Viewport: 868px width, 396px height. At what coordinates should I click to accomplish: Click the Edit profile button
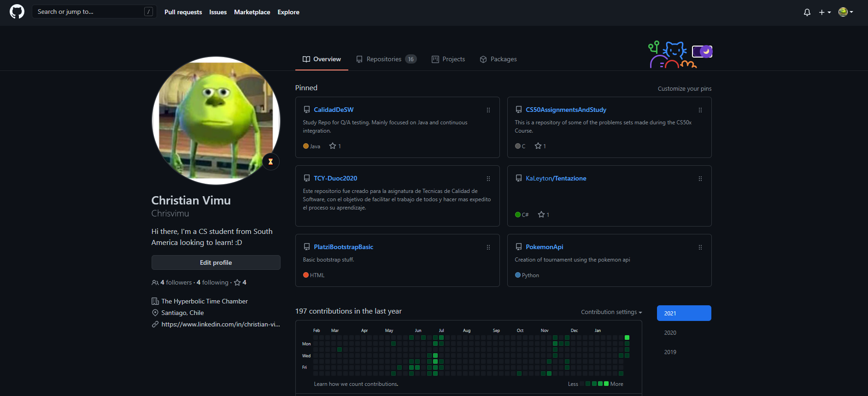216,262
